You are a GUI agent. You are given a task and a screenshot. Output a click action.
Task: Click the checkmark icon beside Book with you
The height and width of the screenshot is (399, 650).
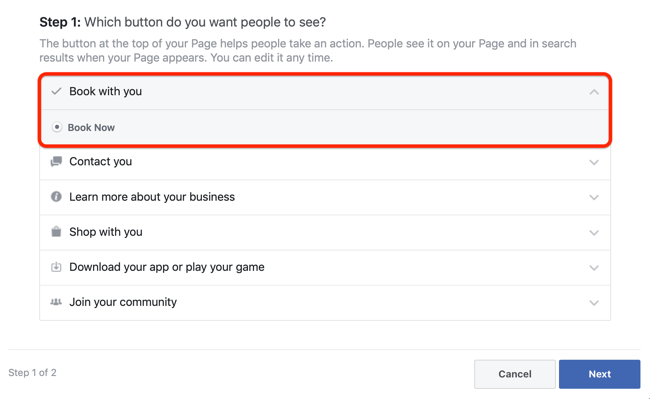coord(56,91)
